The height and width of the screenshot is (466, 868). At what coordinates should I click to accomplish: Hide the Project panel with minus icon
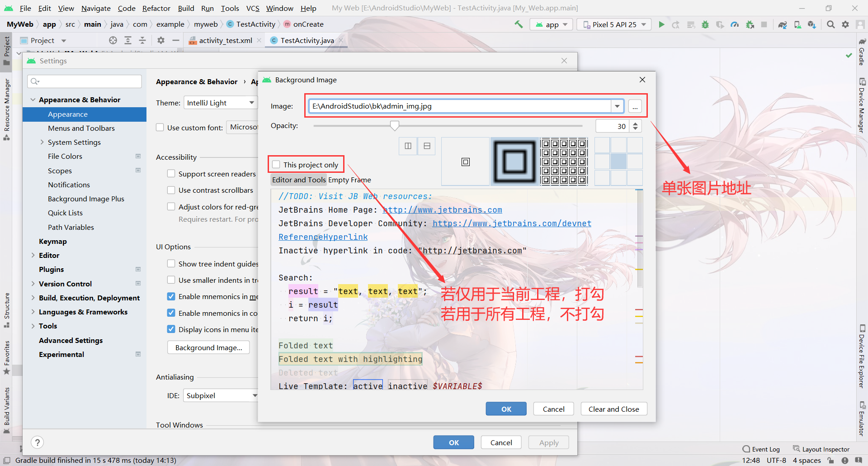click(x=176, y=40)
